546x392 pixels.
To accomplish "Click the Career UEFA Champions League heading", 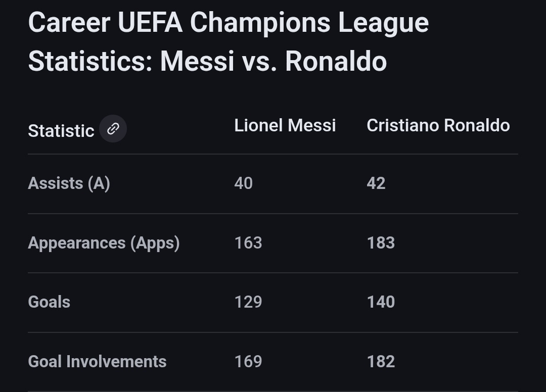I will point(229,23).
